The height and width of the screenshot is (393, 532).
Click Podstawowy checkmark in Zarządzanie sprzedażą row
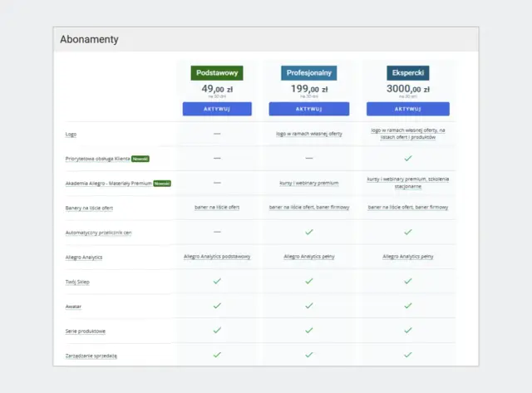coord(217,355)
